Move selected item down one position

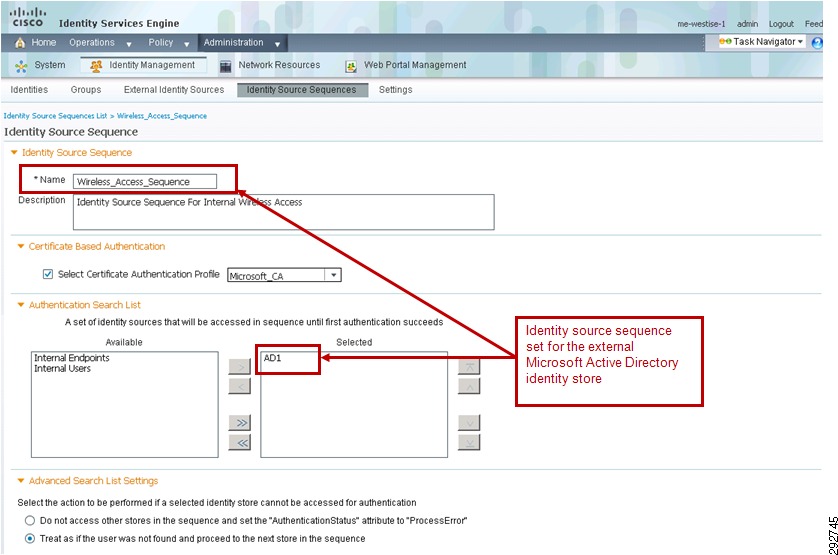tap(469, 422)
